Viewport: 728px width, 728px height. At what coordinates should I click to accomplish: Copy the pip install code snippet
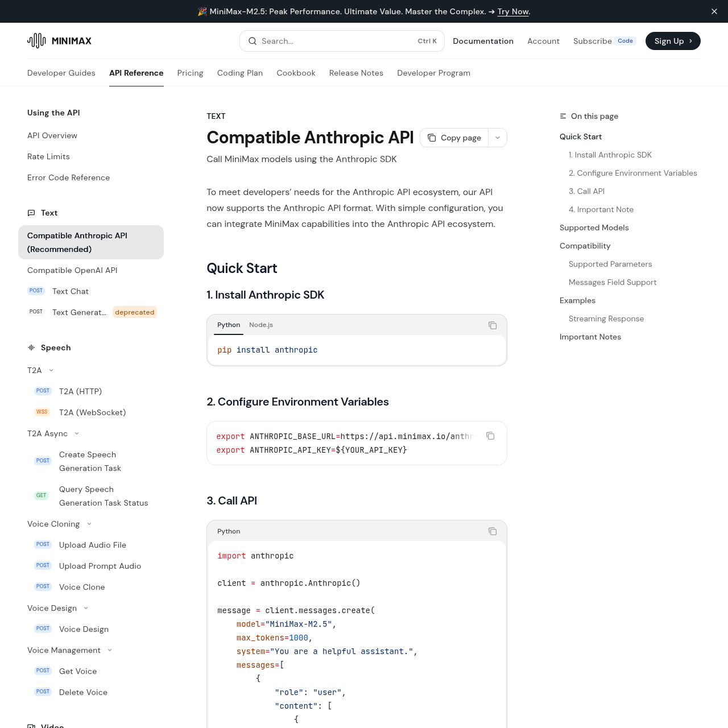493,325
